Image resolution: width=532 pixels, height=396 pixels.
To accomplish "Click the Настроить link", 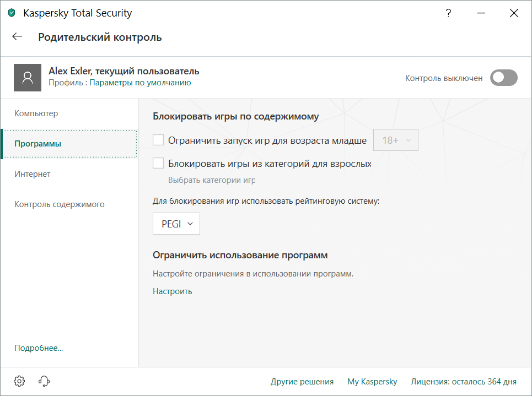I will click(172, 291).
